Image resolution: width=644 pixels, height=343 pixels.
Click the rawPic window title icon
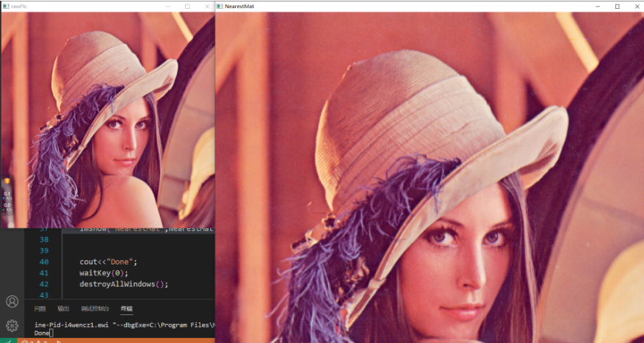[6, 7]
